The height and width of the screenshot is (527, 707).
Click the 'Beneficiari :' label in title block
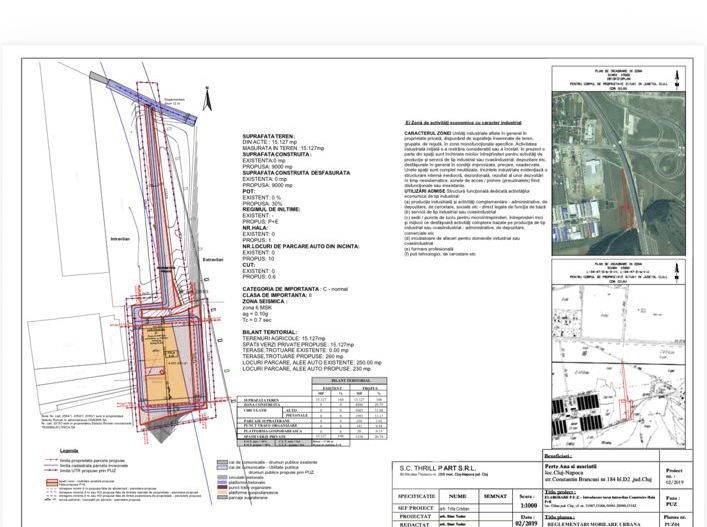[x=558, y=456]
